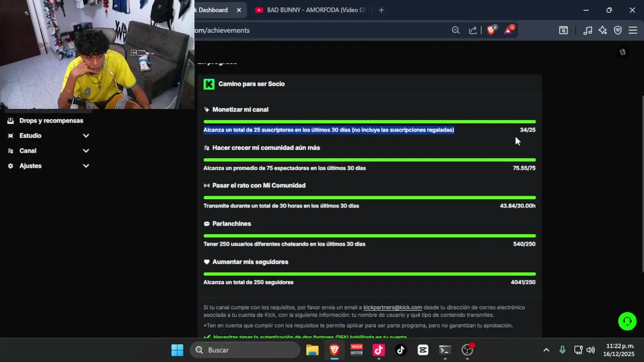Click the Brave browser taskbar icon
644x362 pixels.
pyautogui.click(x=335, y=350)
